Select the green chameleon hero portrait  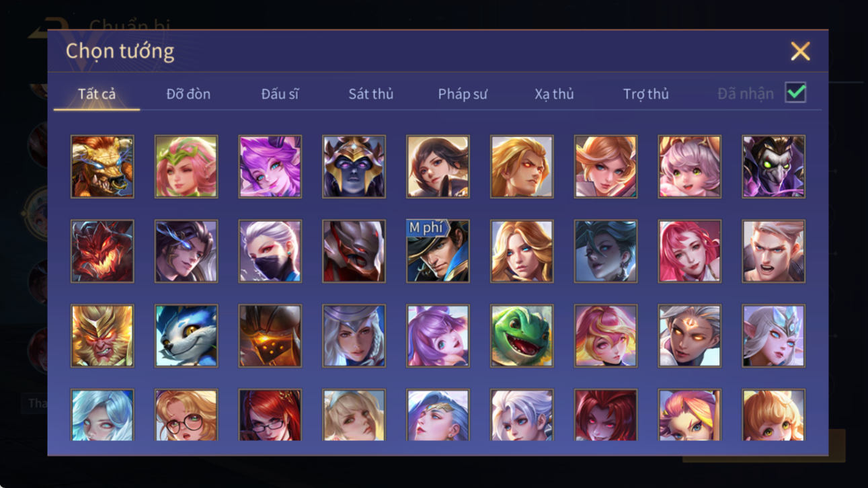522,335
